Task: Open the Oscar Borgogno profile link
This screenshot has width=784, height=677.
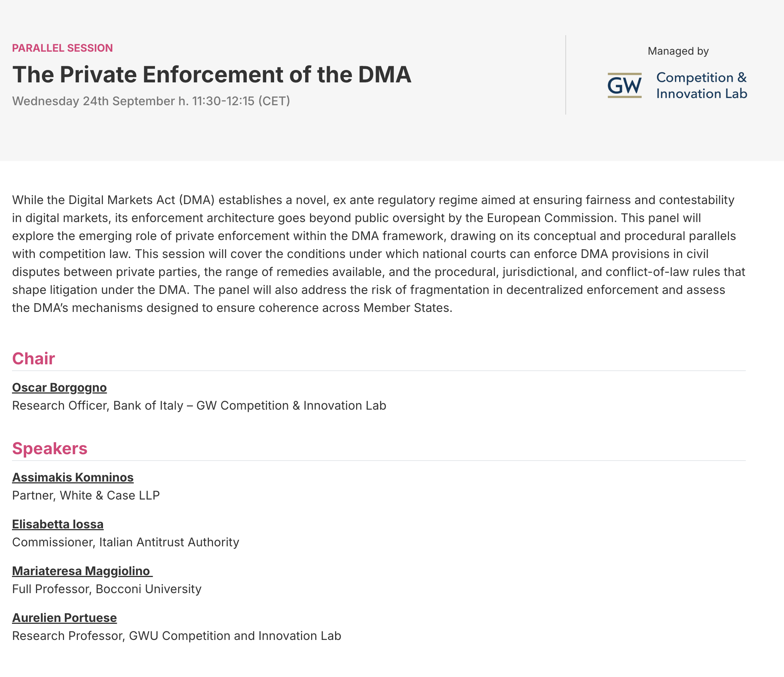Action: [x=60, y=388]
